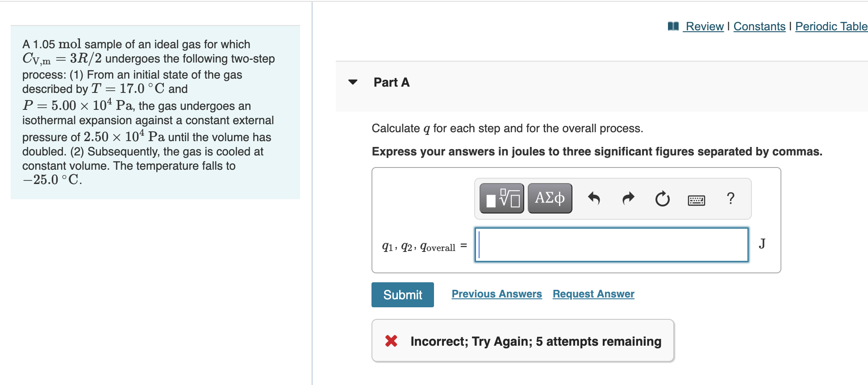
Task: Open the on-screen keyboard shortcuts icon
Action: (696, 200)
